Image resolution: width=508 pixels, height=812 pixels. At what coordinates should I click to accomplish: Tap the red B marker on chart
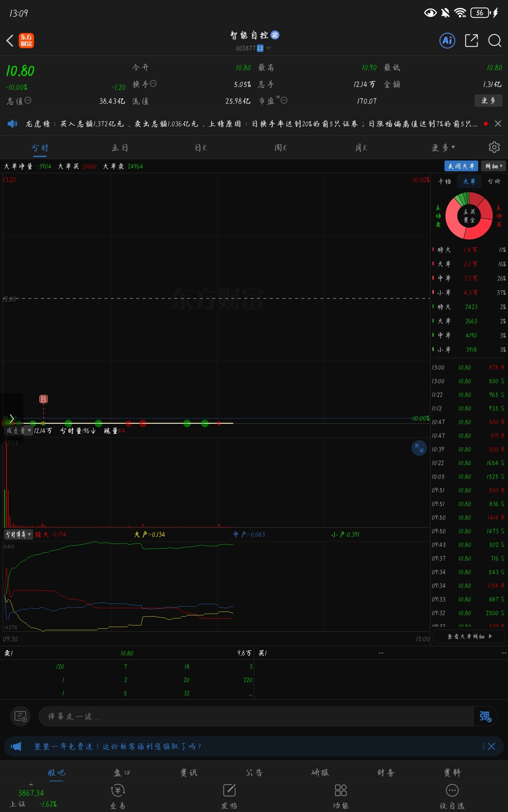[43, 399]
